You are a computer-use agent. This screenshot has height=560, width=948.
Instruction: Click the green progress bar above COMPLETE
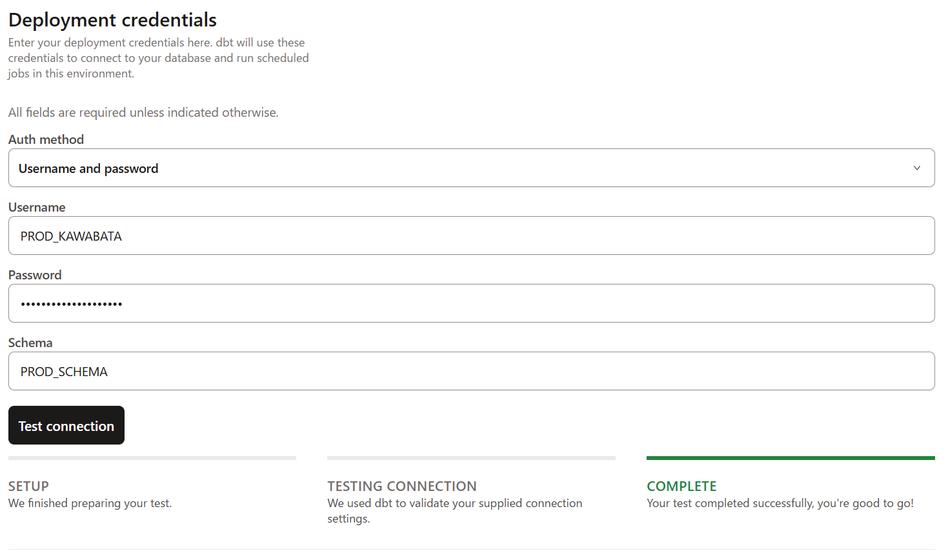[x=791, y=458]
